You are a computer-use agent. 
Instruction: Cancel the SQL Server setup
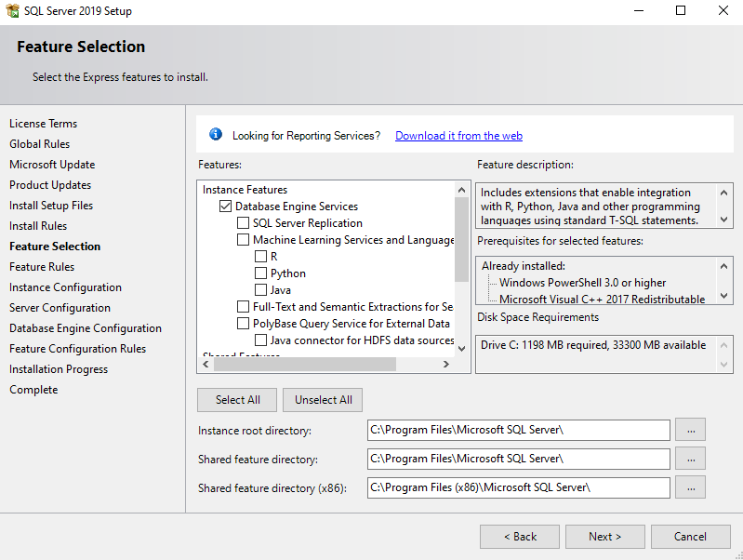click(x=690, y=537)
